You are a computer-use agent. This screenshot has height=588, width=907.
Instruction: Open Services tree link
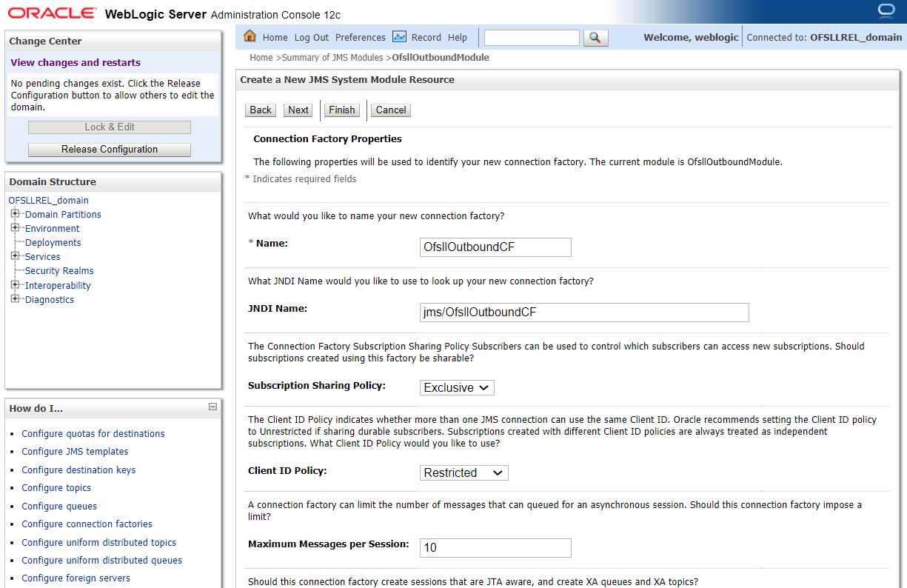(43, 256)
